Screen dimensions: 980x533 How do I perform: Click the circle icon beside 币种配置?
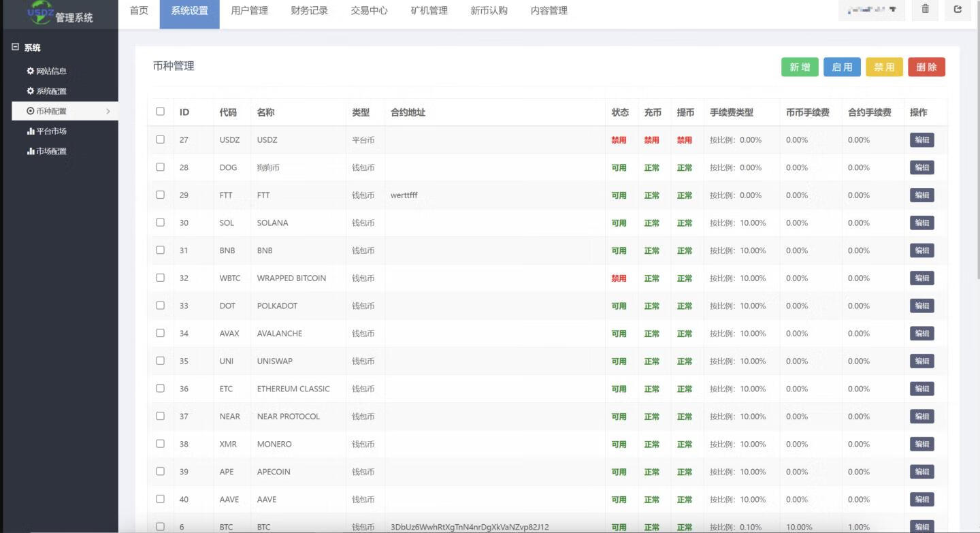point(30,111)
